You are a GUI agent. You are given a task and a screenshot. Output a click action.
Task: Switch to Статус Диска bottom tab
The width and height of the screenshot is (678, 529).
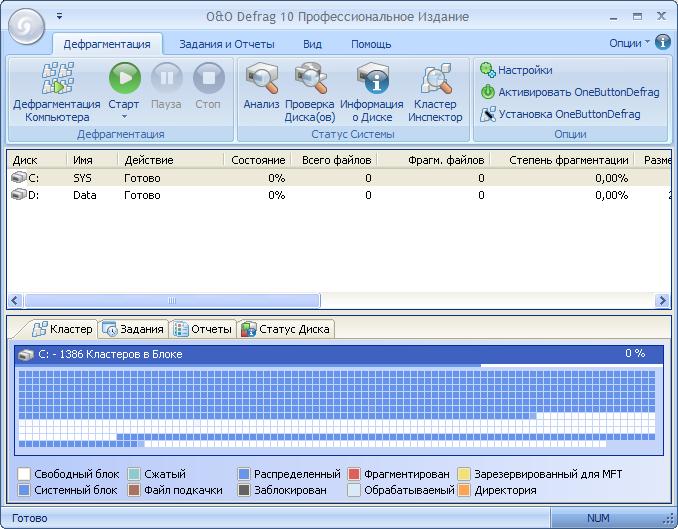tap(286, 329)
